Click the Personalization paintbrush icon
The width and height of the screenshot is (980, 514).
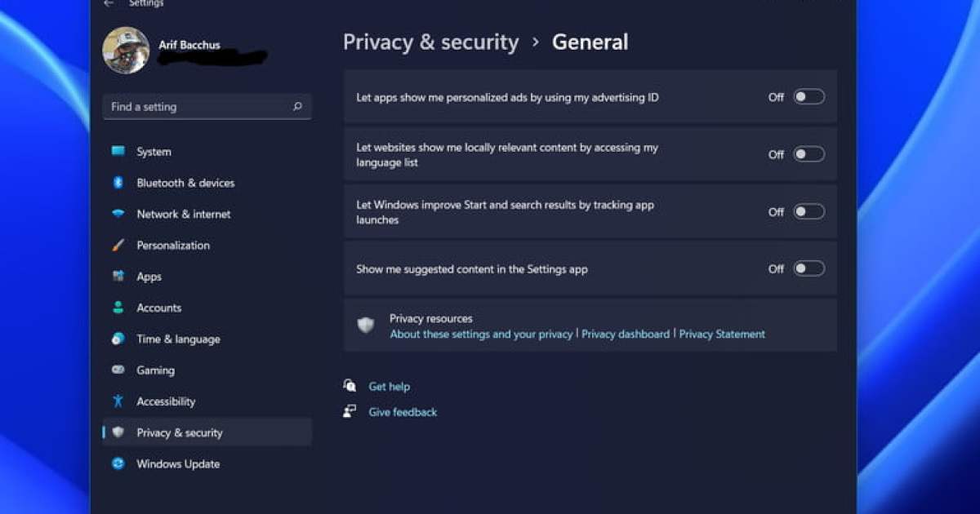coord(118,245)
